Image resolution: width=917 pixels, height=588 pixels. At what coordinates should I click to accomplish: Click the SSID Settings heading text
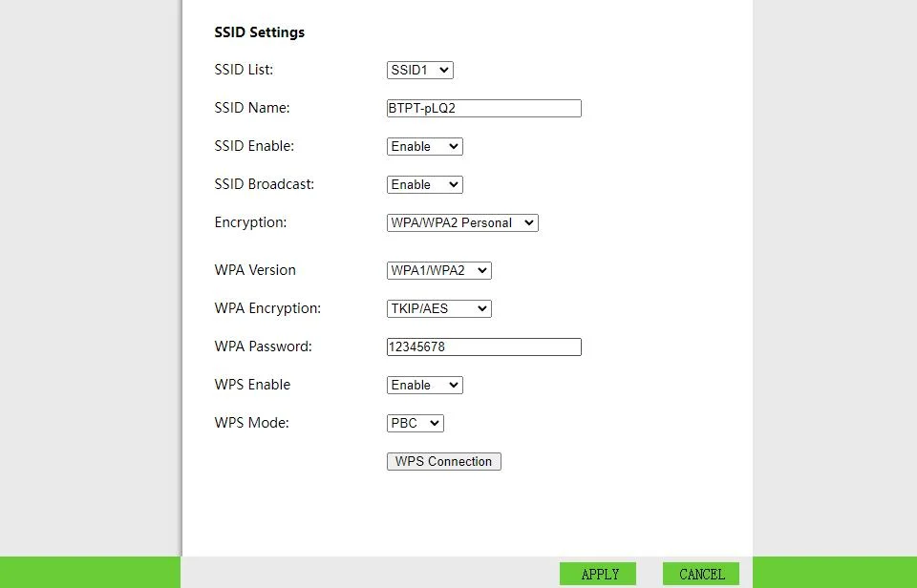click(259, 32)
